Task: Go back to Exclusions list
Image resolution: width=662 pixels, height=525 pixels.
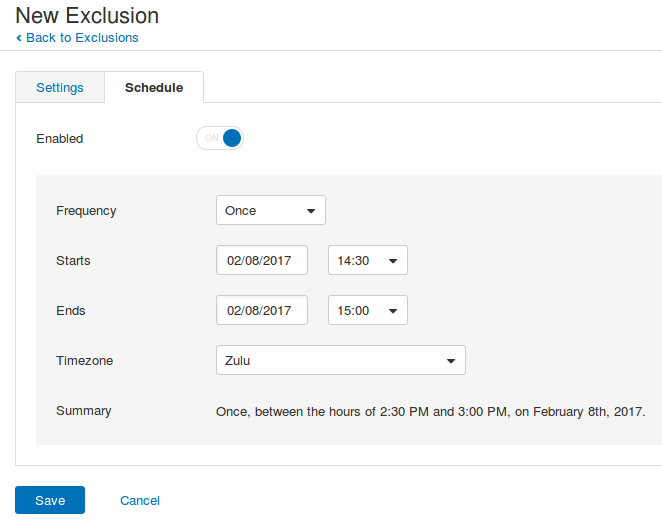Action: (x=82, y=38)
